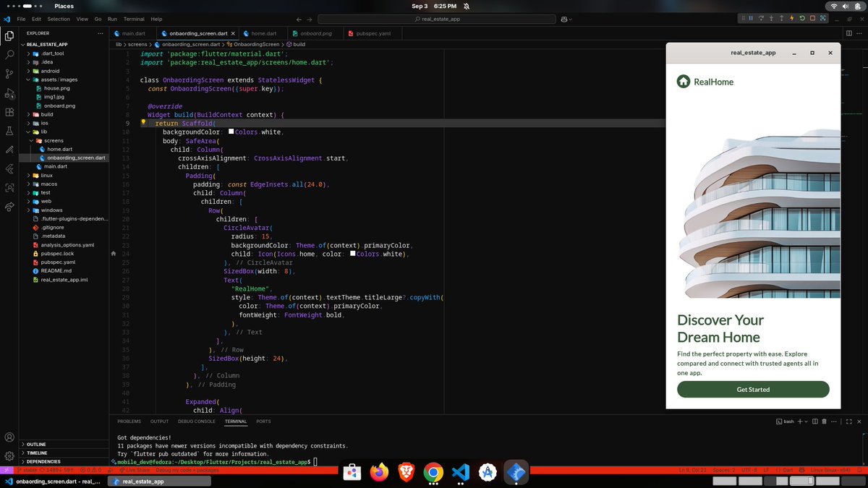The height and width of the screenshot is (488, 868).
Task: Open the new terminal launch profile dropdown
Action: point(807,421)
